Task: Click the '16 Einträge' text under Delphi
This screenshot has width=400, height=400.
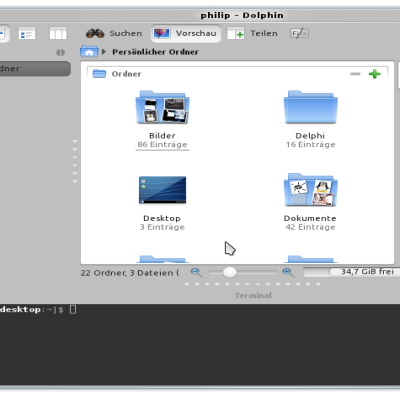Action: point(310,145)
